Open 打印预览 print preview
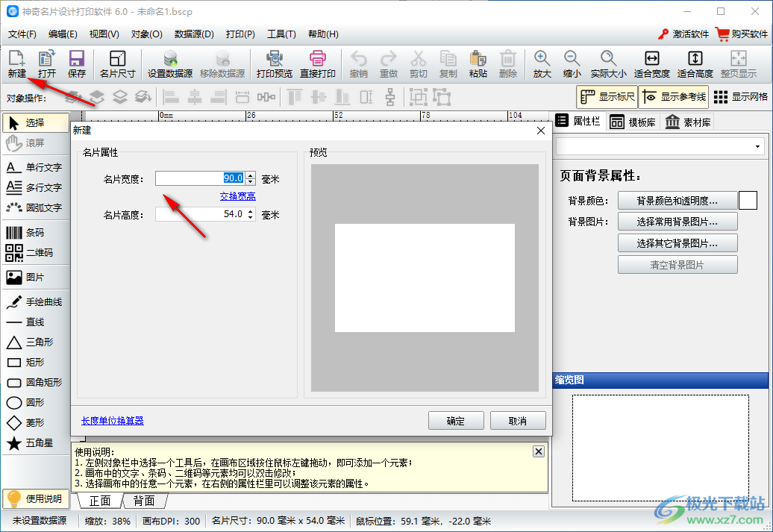 point(274,64)
